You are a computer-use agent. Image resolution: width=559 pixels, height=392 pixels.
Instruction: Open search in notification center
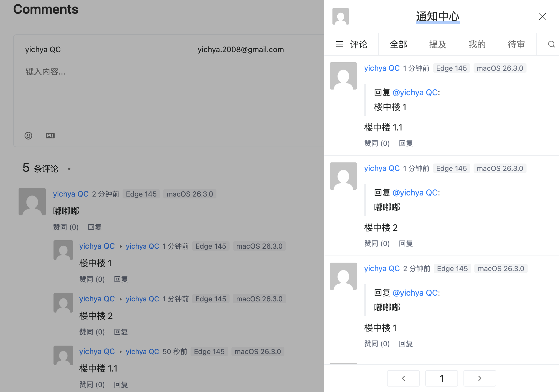point(551,44)
